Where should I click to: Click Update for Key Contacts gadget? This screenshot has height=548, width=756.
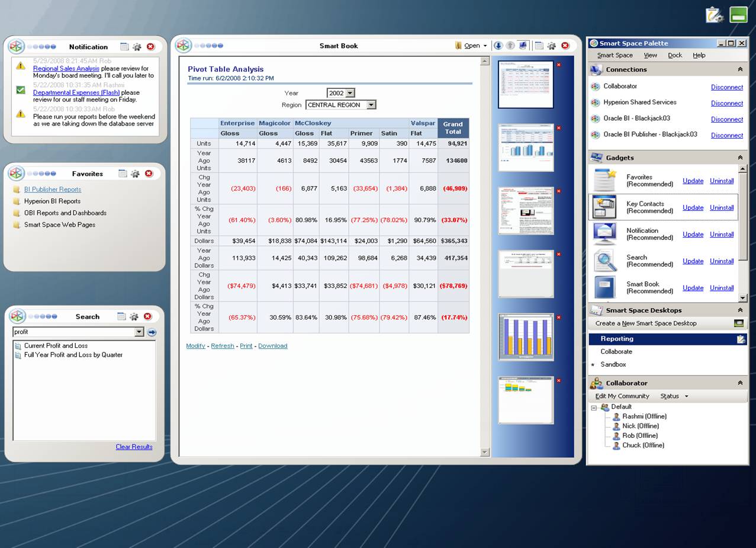click(x=693, y=208)
